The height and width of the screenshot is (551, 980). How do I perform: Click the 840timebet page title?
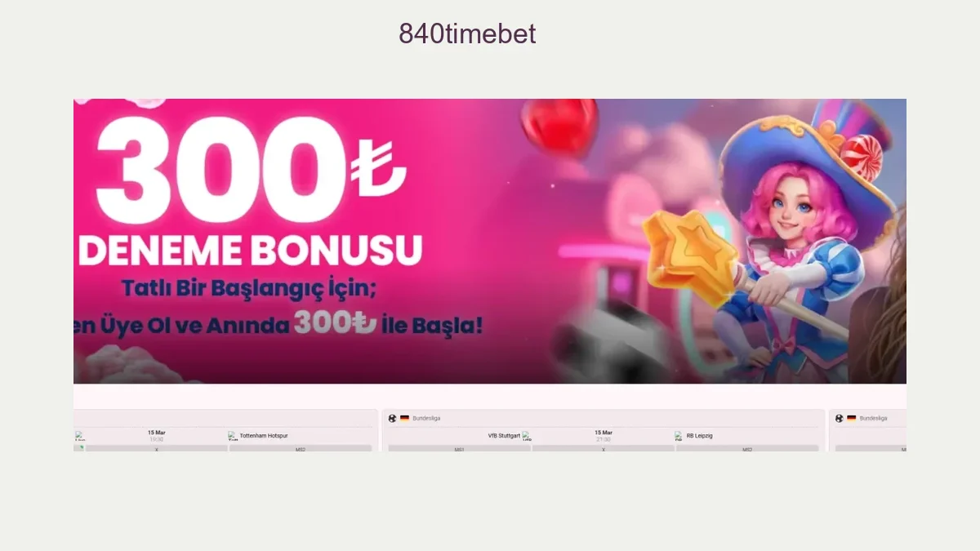click(x=467, y=33)
